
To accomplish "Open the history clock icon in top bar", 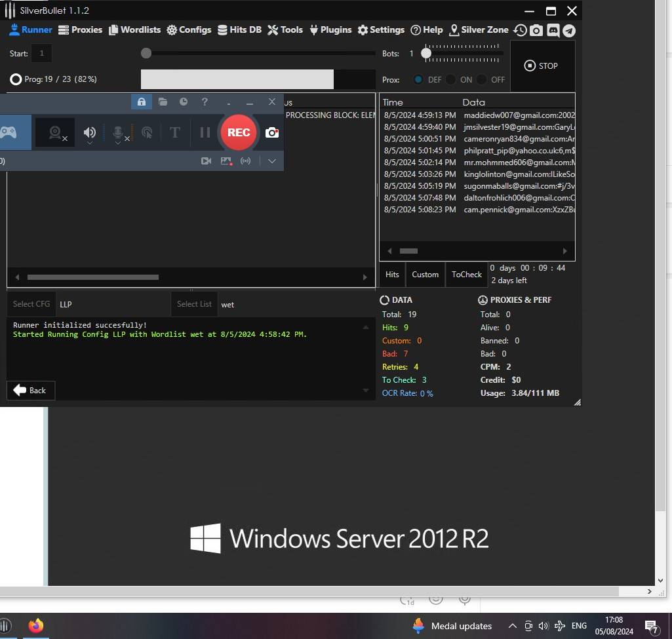I will (520, 30).
